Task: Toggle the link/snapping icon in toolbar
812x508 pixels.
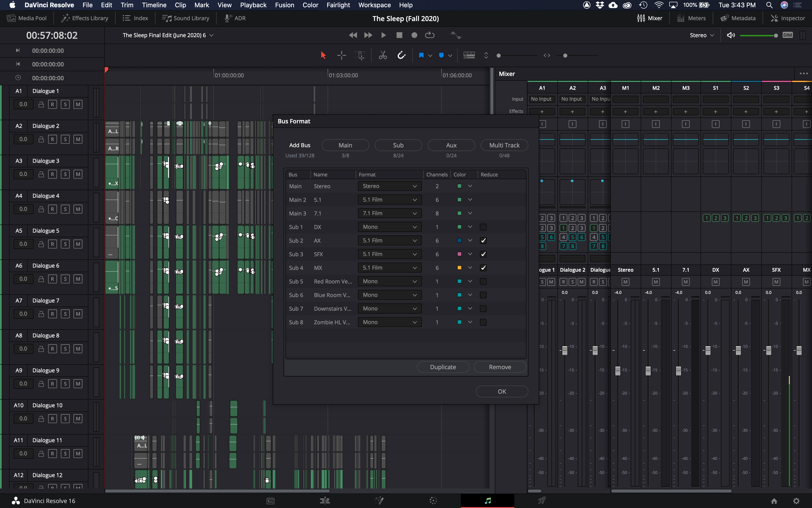Action: (401, 55)
